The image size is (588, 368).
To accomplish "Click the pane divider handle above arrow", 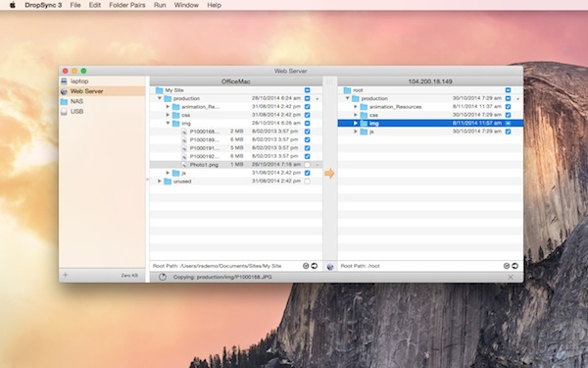I will [330, 81].
